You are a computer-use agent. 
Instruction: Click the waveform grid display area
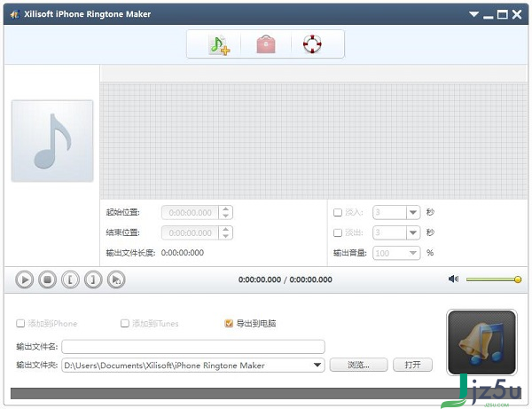(x=314, y=141)
